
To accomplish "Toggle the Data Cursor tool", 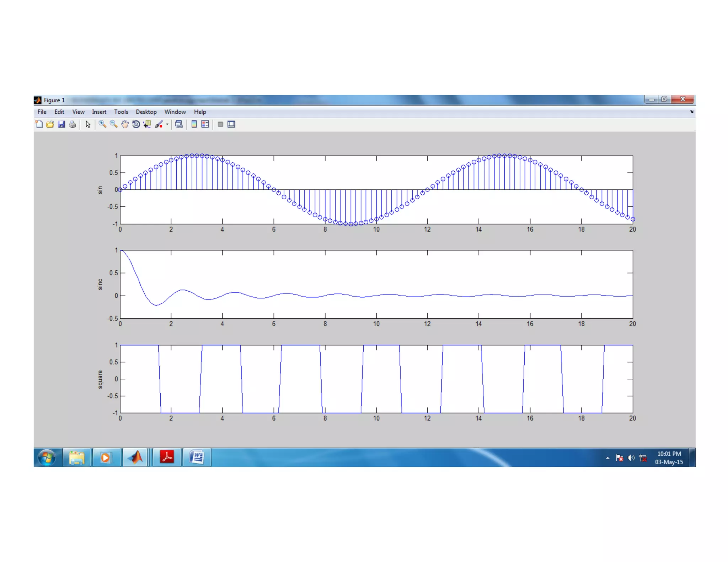I will click(x=147, y=124).
